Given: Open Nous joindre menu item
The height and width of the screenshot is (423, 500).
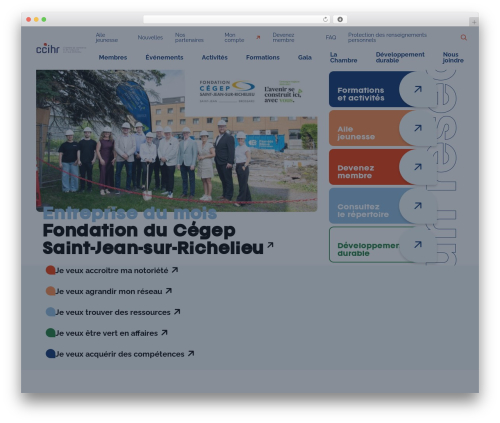Looking at the screenshot, I should point(453,57).
